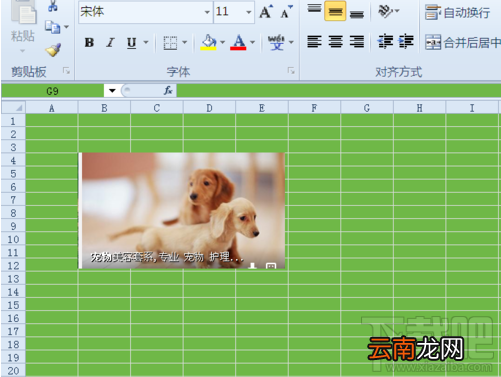
Task: Set top vertical alignment
Action: [x=314, y=10]
